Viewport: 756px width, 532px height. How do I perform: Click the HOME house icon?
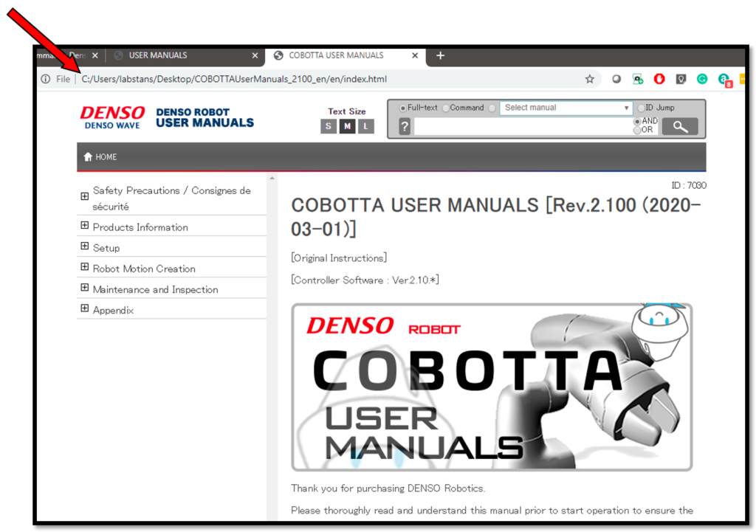click(x=88, y=156)
